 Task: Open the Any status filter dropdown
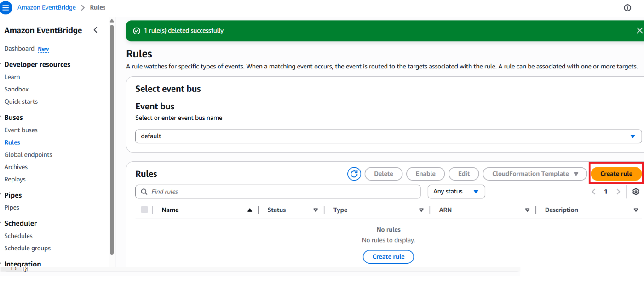456,192
